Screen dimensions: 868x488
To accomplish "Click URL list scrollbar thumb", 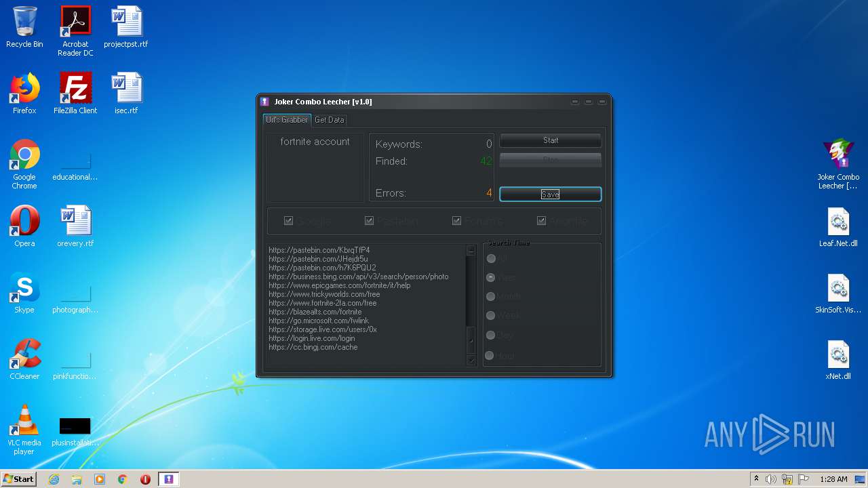I will click(x=471, y=340).
